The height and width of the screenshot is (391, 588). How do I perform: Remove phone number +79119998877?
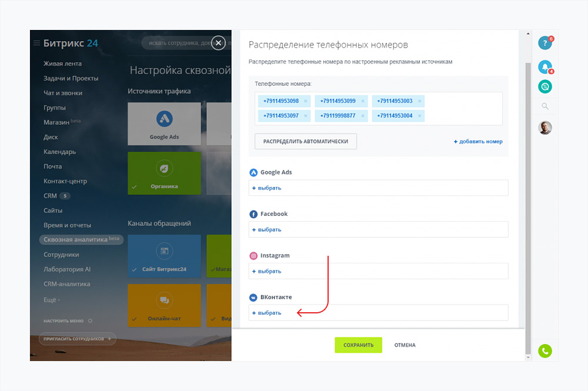[x=363, y=116]
